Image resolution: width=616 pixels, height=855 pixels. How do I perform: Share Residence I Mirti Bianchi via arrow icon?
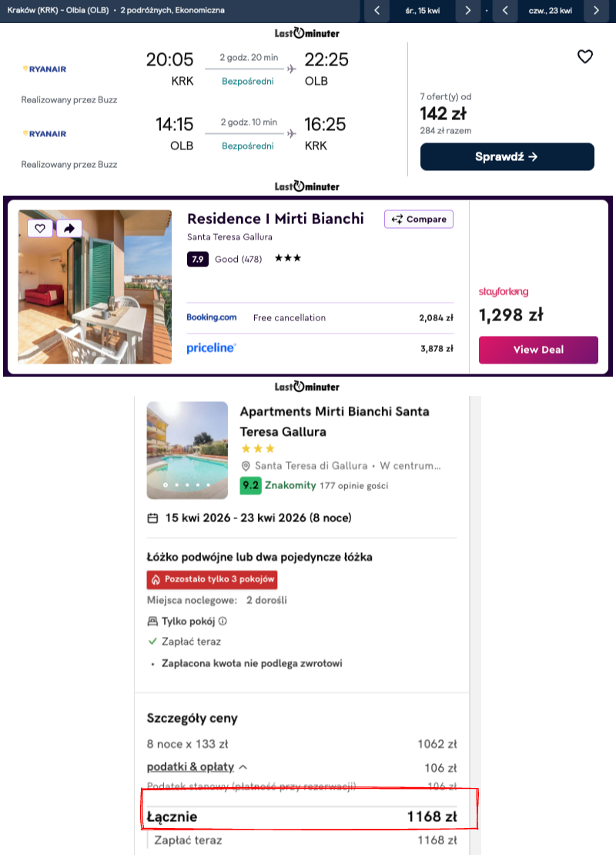(69, 229)
